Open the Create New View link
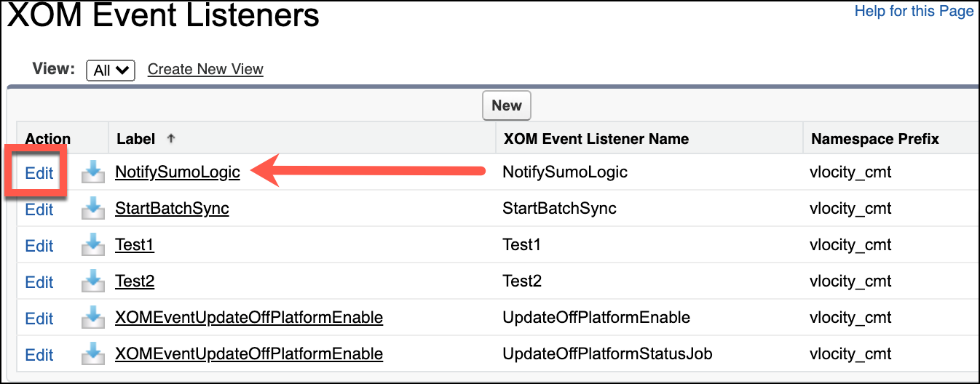 (x=205, y=69)
